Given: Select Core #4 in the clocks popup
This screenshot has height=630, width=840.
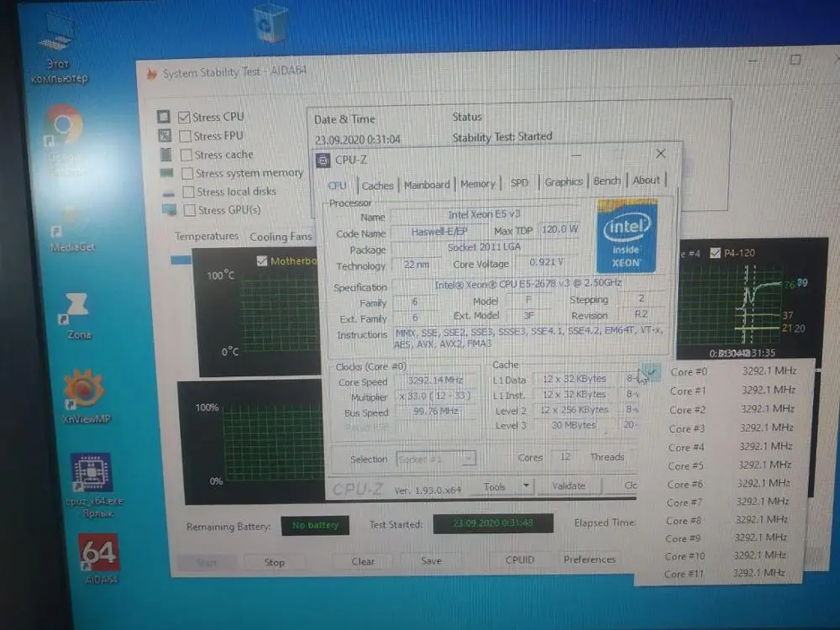Looking at the screenshot, I should 730,447.
